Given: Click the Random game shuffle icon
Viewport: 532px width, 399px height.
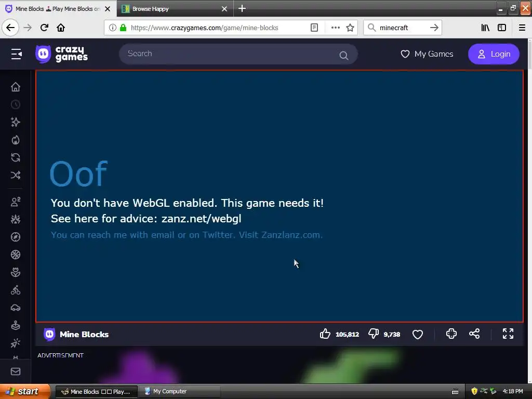Looking at the screenshot, I should [x=16, y=175].
